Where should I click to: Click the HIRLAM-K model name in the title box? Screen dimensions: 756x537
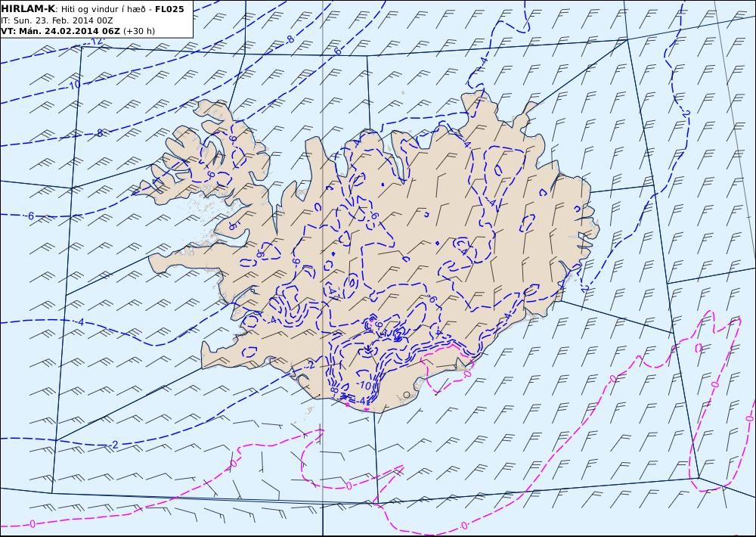tap(29, 9)
